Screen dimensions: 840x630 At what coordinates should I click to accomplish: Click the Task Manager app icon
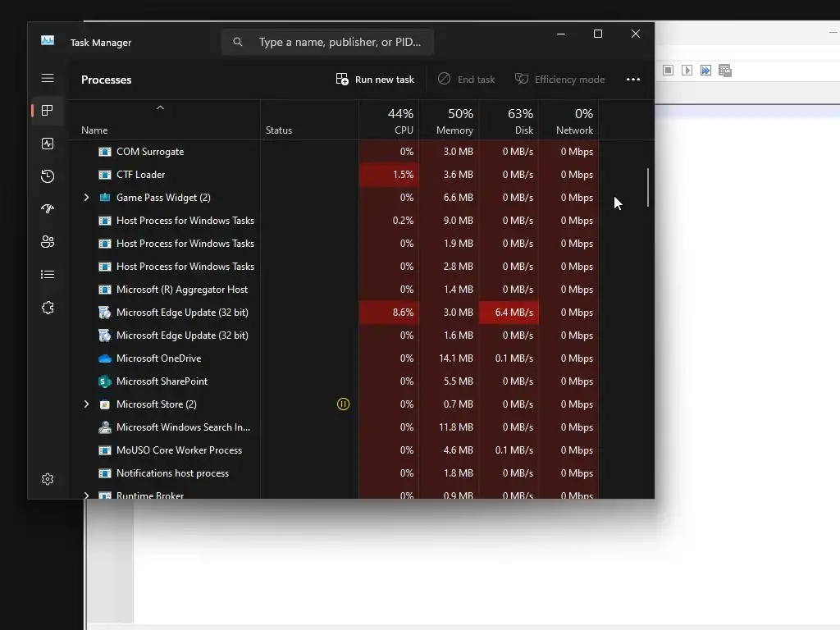pos(48,41)
